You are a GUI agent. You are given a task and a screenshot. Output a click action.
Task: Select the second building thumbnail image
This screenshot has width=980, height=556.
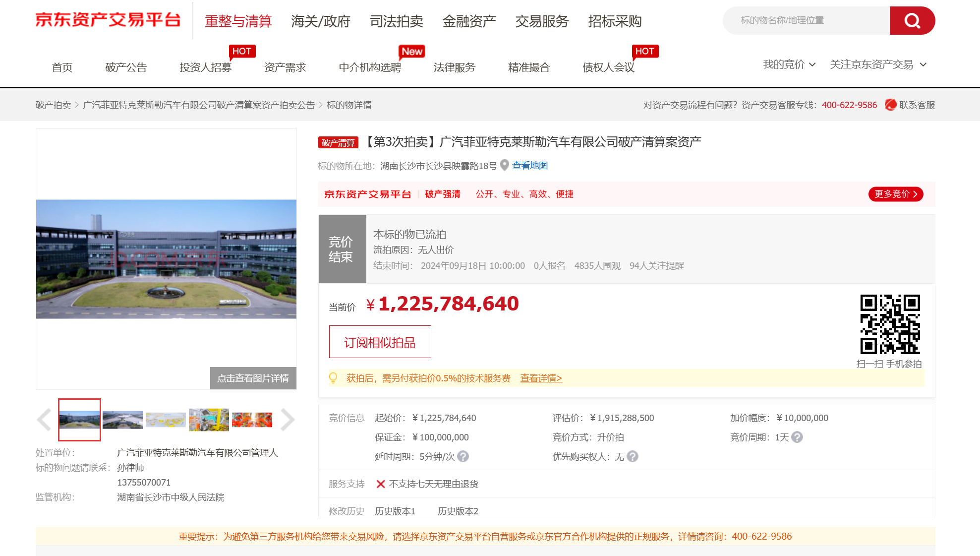[x=122, y=420]
